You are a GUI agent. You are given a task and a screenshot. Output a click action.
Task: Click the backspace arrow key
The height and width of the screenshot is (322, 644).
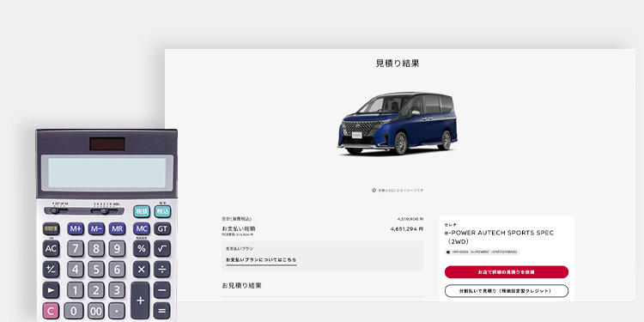[51, 290]
